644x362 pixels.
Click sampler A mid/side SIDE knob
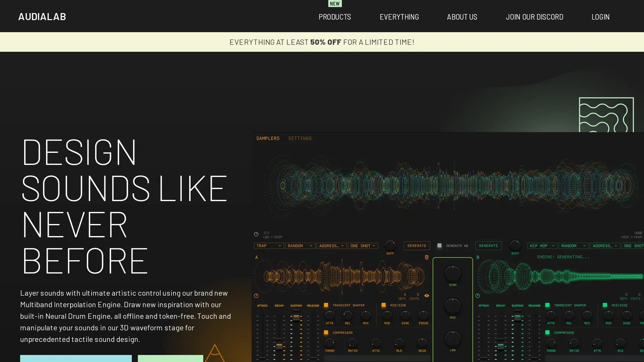(405, 315)
